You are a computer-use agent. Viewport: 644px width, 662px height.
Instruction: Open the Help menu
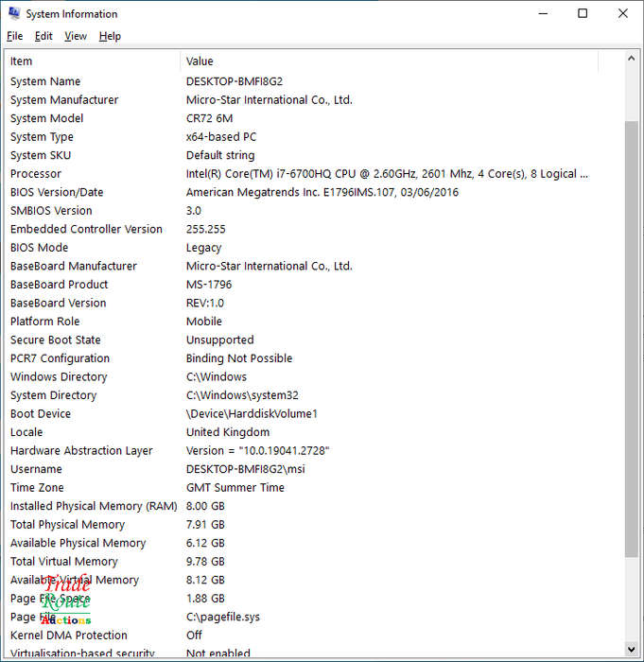pos(110,36)
